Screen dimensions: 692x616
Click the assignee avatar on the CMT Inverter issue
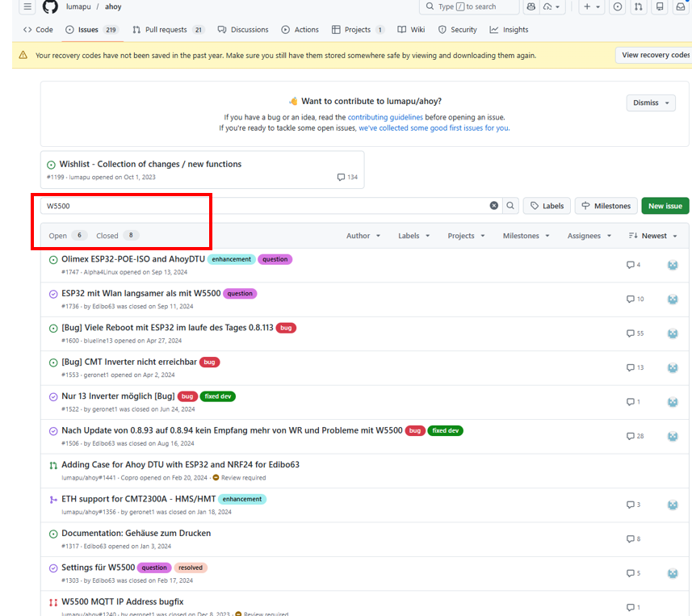(x=673, y=367)
